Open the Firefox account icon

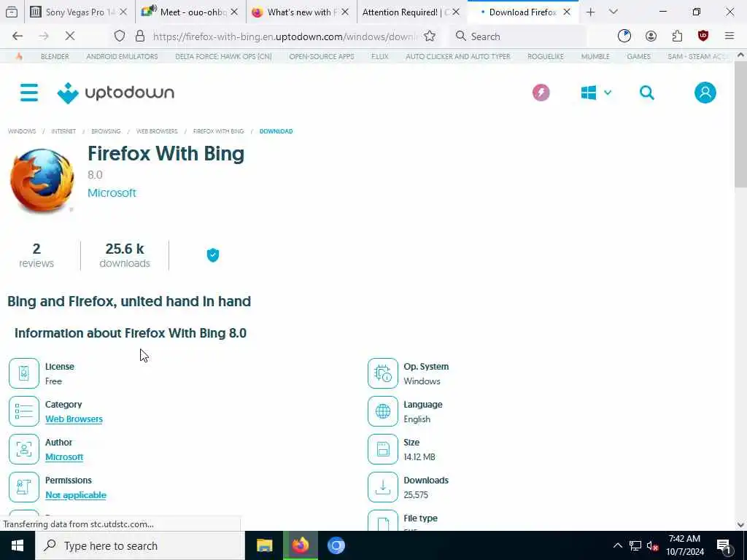651,36
